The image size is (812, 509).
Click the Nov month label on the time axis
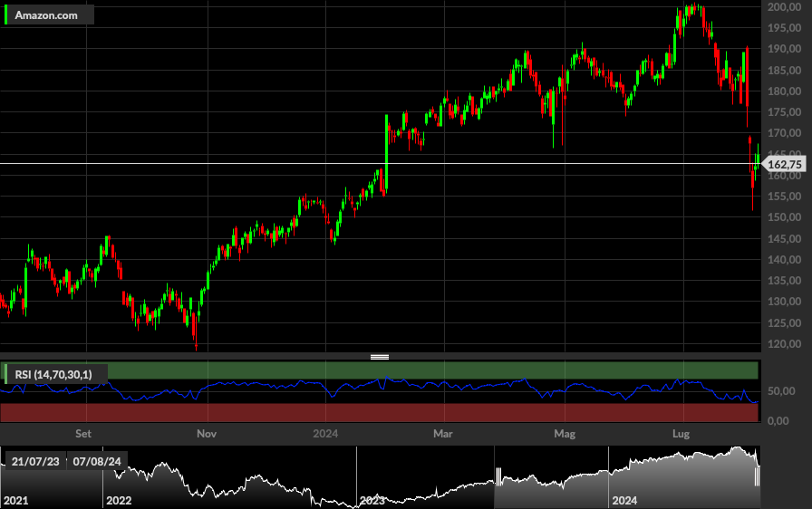click(207, 434)
